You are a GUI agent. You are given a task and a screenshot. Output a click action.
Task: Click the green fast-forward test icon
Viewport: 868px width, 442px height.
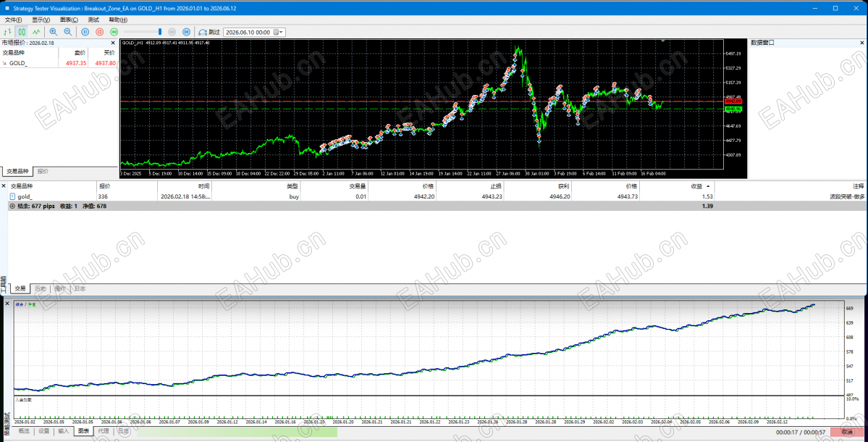coord(114,32)
